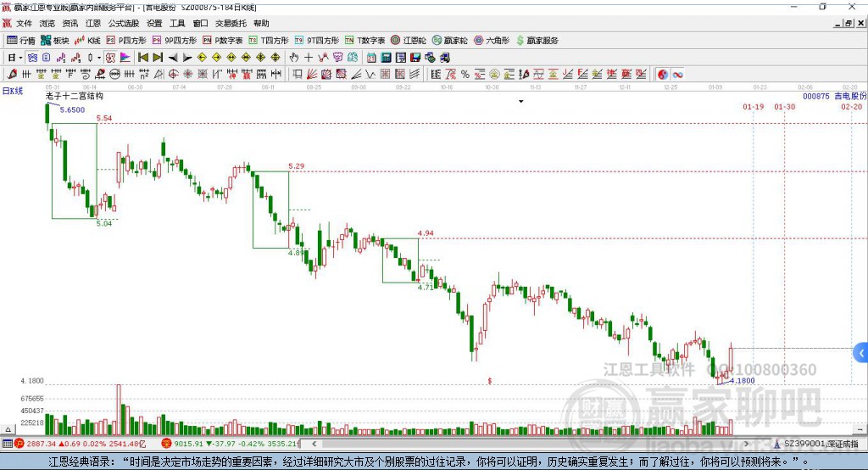Select the angle triangle ruler tool
The width and height of the screenshot is (868, 470).
(159, 75)
